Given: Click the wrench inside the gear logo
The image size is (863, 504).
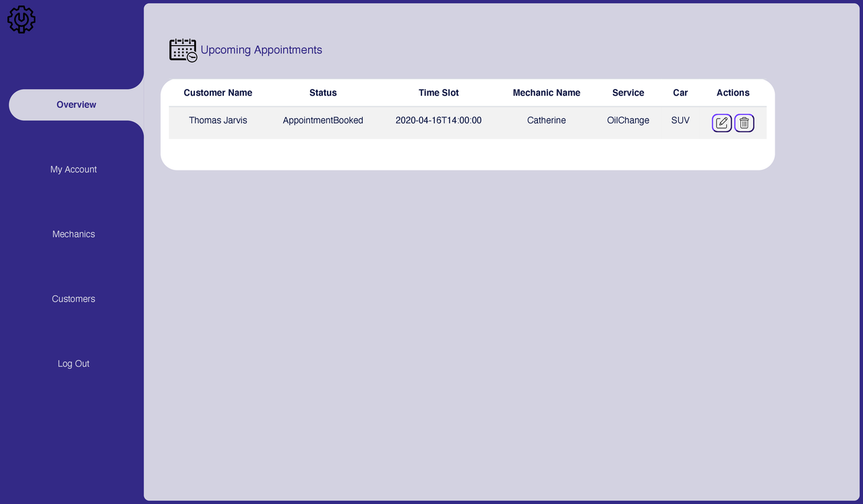Looking at the screenshot, I should tap(21, 20).
